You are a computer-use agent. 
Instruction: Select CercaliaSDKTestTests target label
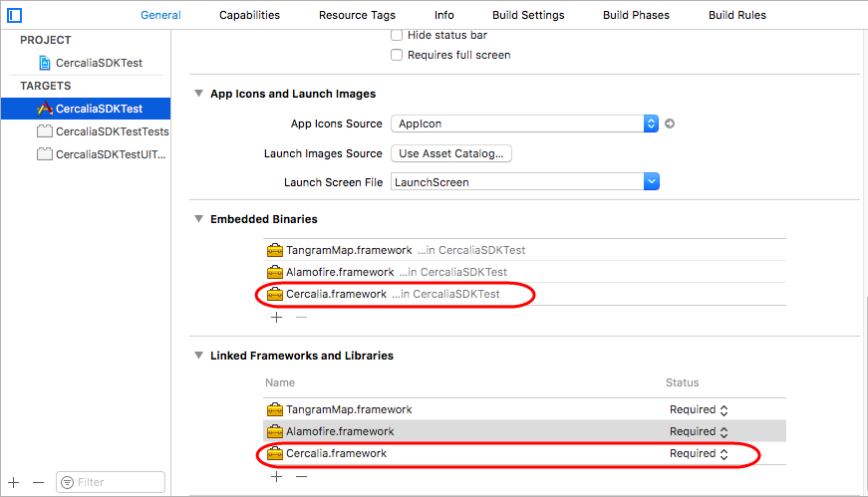(113, 131)
